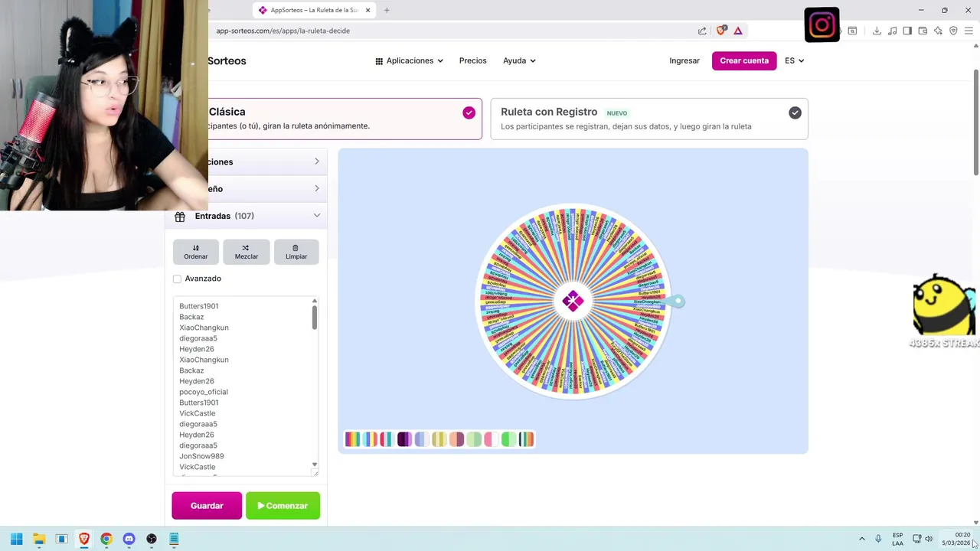This screenshot has height=551, width=980.
Task: Switch to the AppSorteos browser tab
Action: [x=314, y=10]
